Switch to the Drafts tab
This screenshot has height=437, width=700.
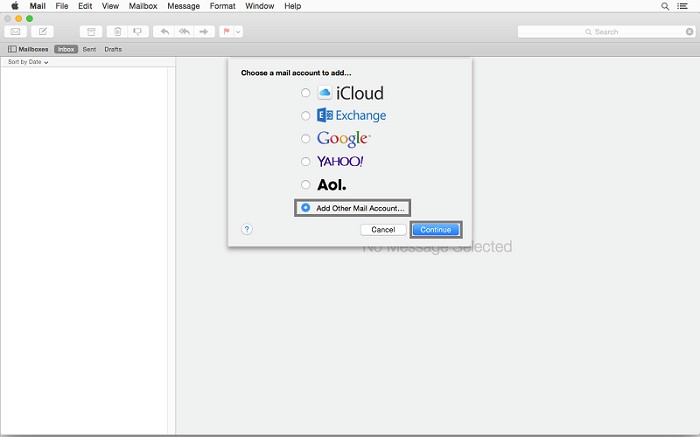pos(113,49)
